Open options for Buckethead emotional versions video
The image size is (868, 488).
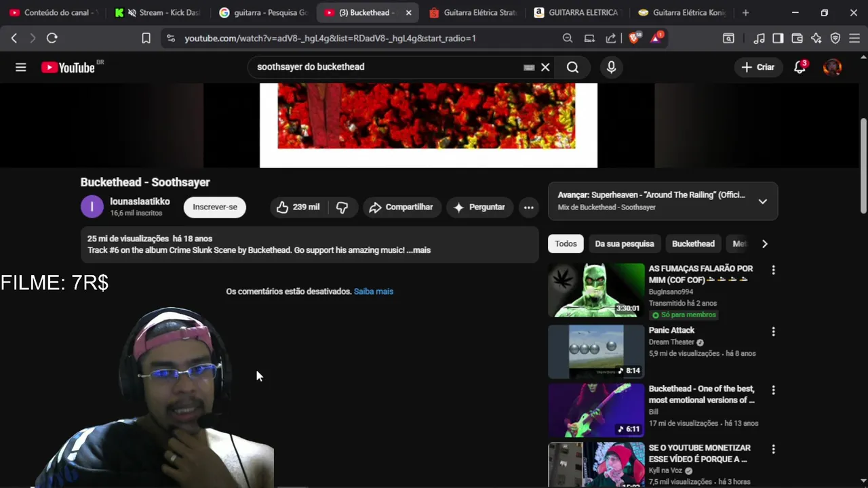pos(773,390)
